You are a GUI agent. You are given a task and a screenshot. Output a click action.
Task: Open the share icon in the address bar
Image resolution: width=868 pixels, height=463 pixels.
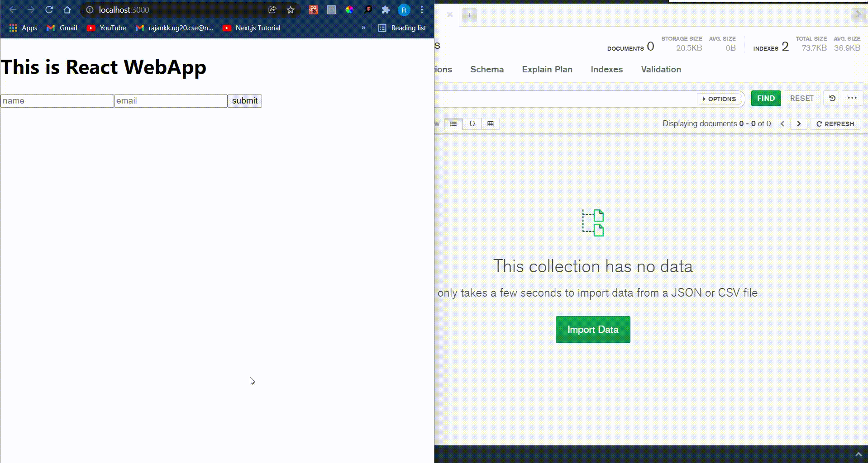tap(272, 9)
